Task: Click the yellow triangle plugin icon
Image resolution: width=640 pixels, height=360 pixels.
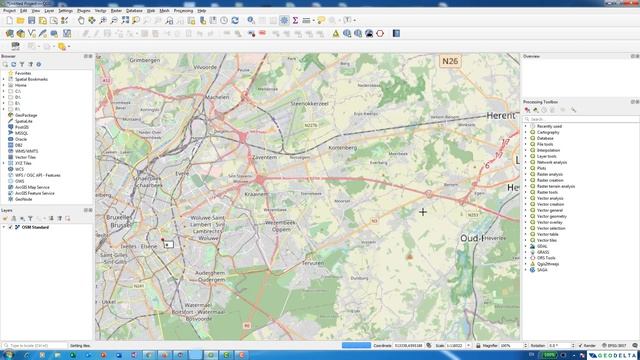Action: tap(336, 33)
